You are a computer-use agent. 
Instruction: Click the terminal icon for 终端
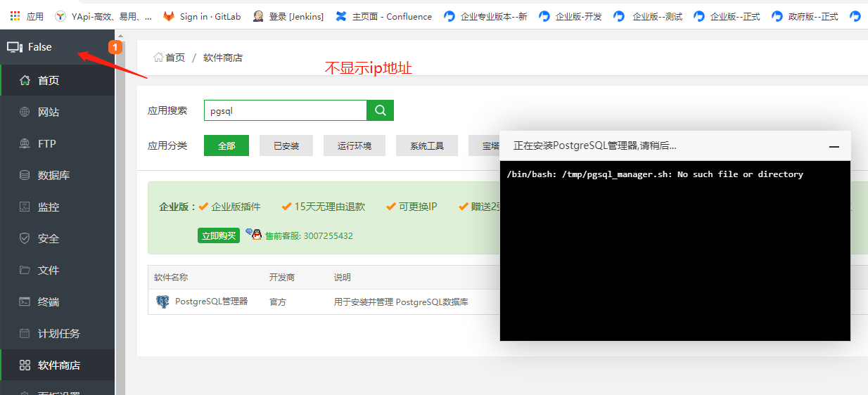coord(25,302)
